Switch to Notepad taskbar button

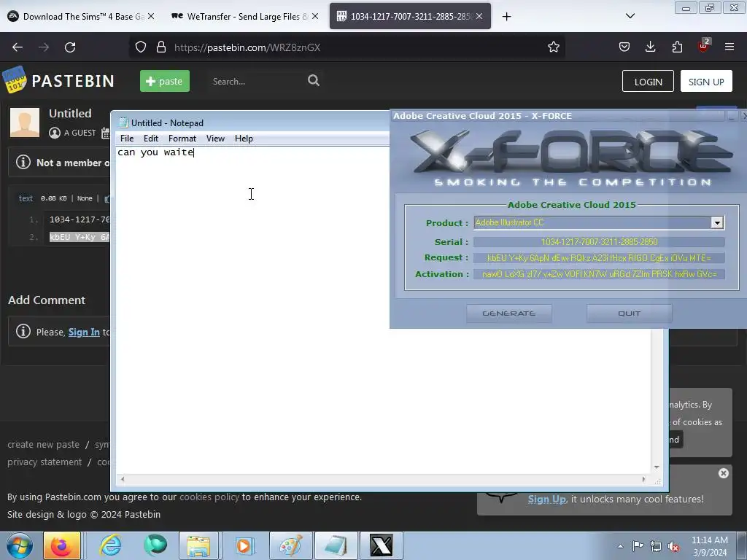pyautogui.click(x=336, y=545)
